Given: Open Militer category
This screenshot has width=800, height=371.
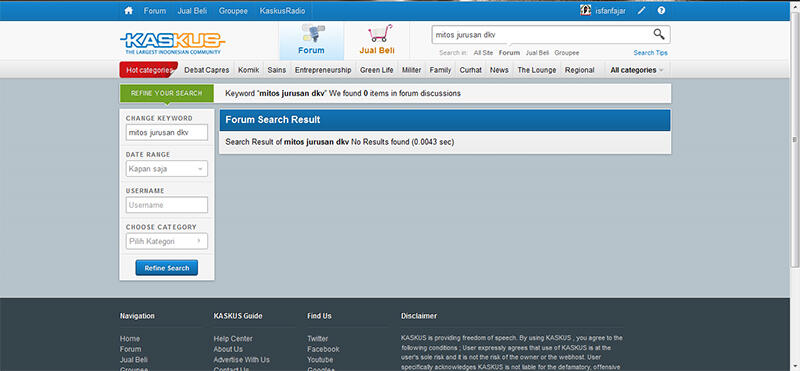Looking at the screenshot, I should [411, 70].
